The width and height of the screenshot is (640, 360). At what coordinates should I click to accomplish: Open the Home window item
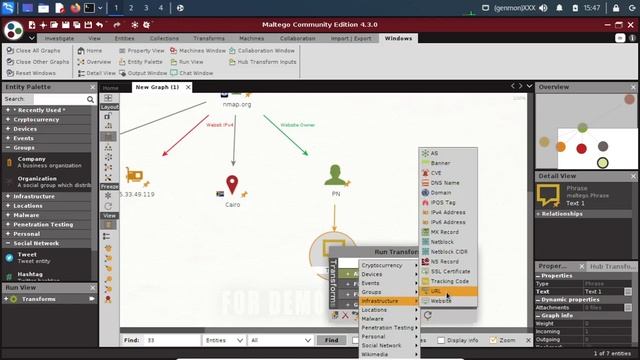click(90, 51)
